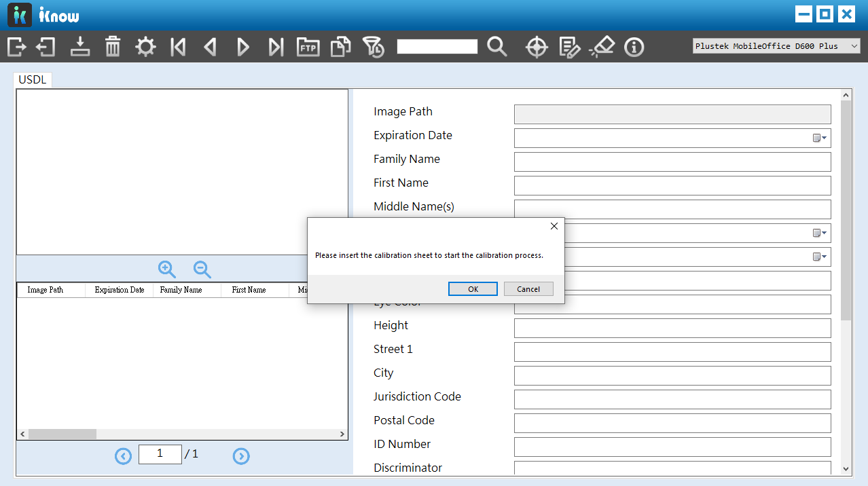Screen dimensions: 868x486
Task: Click the magnifier search icon
Action: (x=497, y=47)
